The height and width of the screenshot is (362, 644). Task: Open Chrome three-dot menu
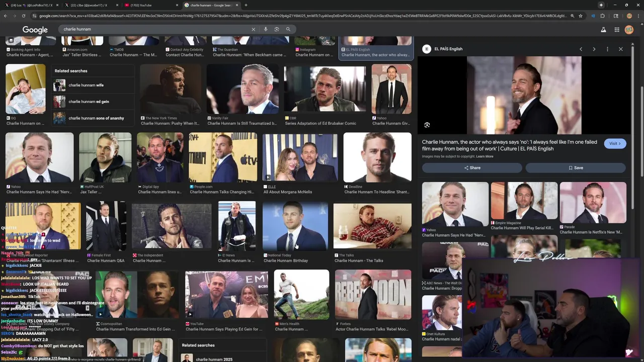(638, 16)
